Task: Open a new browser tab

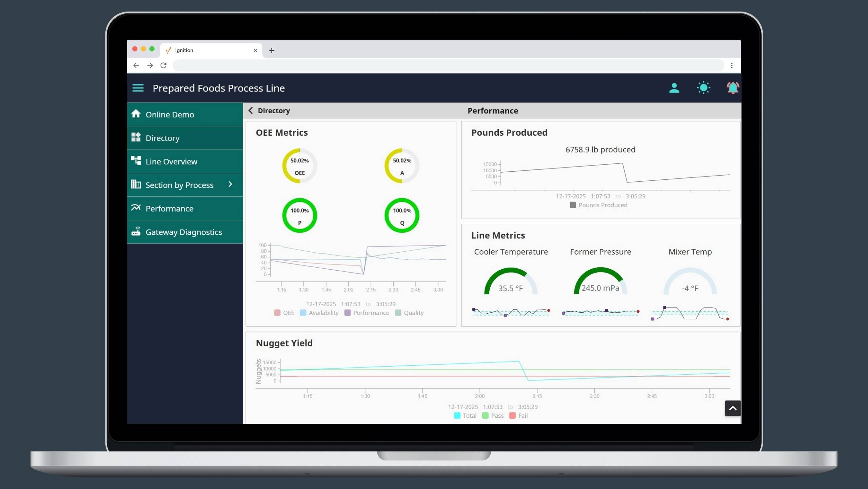Action: 272,51
